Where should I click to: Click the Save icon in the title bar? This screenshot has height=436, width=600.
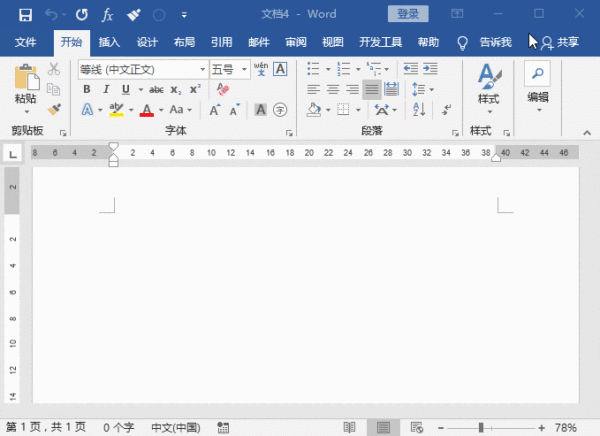coord(25,15)
